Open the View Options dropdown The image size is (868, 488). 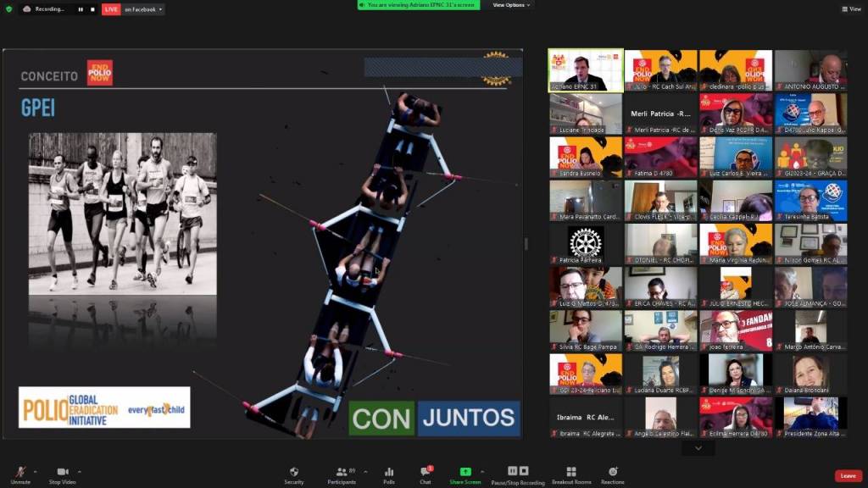pyautogui.click(x=512, y=5)
